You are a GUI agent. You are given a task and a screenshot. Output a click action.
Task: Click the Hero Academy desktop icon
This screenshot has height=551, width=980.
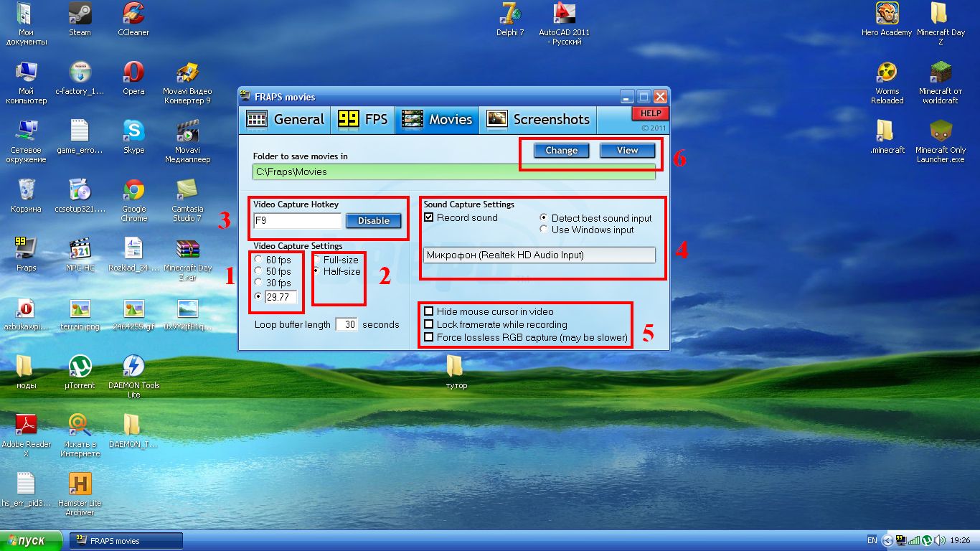[x=887, y=14]
